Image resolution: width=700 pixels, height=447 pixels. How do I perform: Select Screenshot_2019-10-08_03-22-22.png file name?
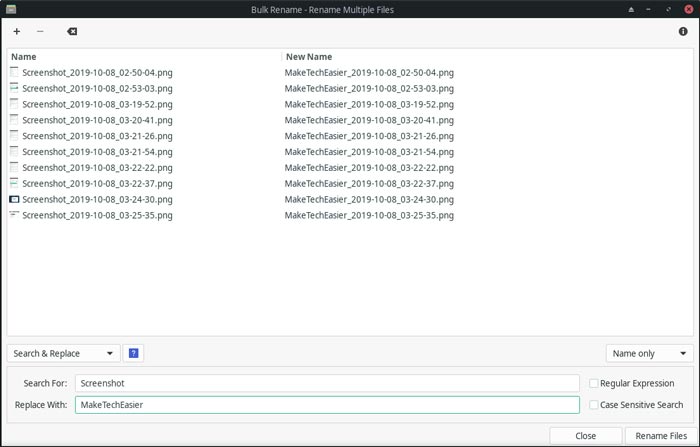pos(97,167)
